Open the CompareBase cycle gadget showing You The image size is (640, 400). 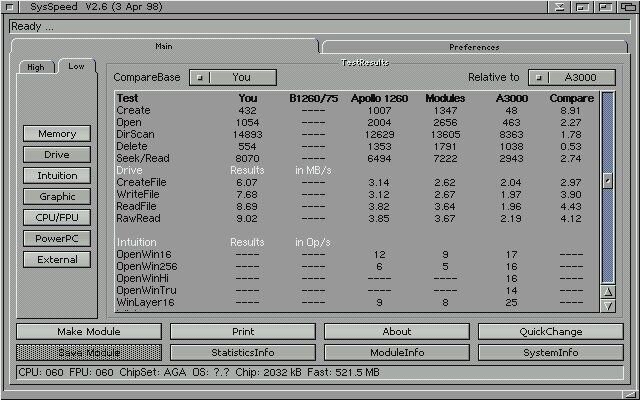coord(233,77)
